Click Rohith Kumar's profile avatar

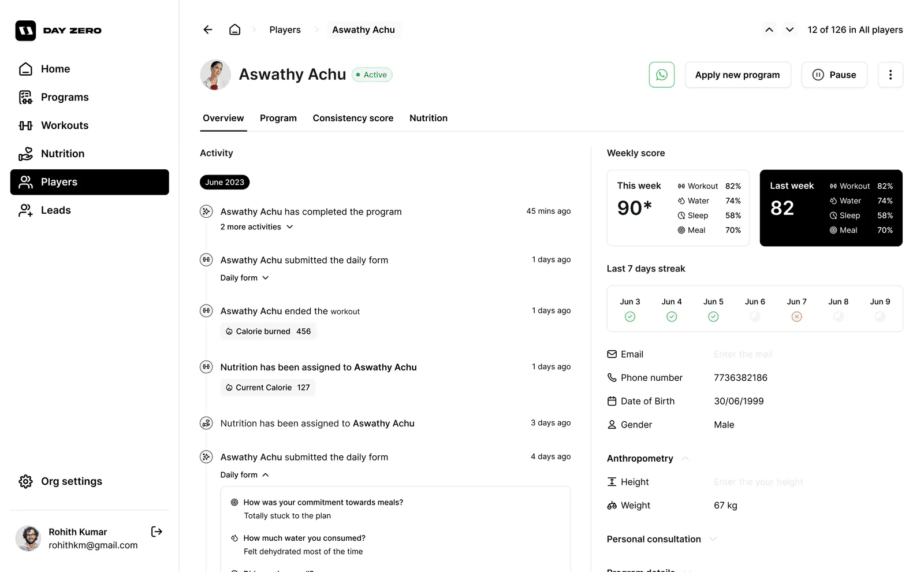[28, 538]
